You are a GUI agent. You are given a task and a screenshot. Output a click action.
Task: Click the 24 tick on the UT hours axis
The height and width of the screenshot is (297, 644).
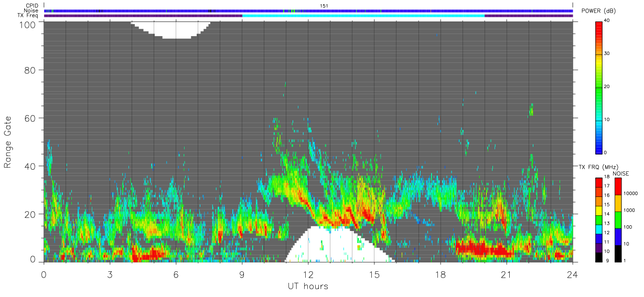[x=573, y=274]
